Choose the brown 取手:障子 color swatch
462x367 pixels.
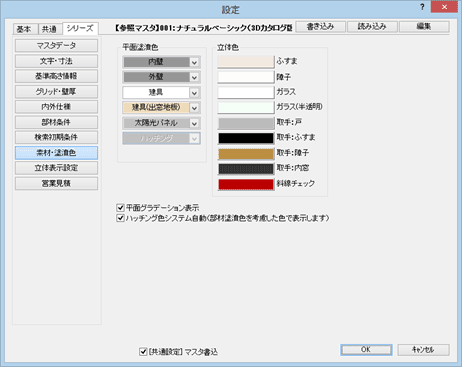pyautogui.click(x=246, y=154)
